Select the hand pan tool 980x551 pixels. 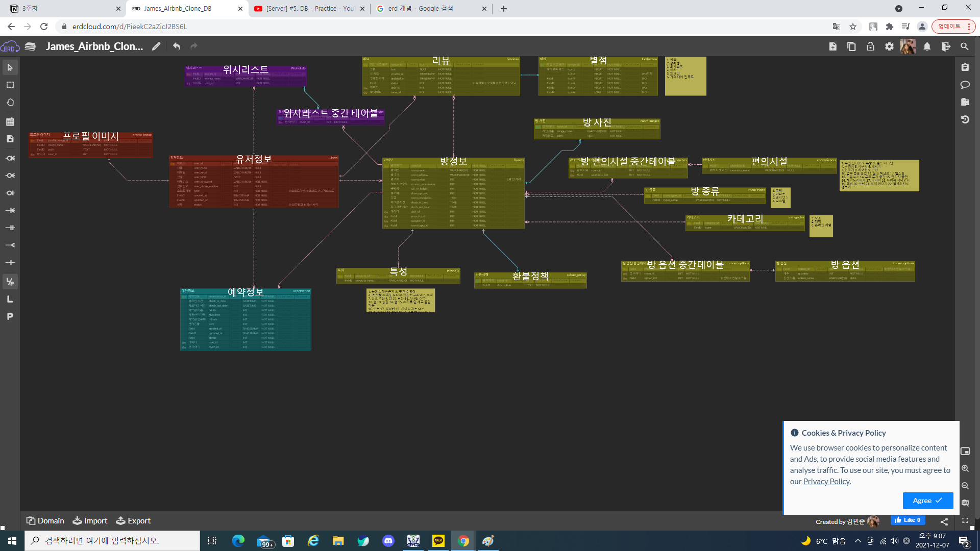click(x=10, y=103)
